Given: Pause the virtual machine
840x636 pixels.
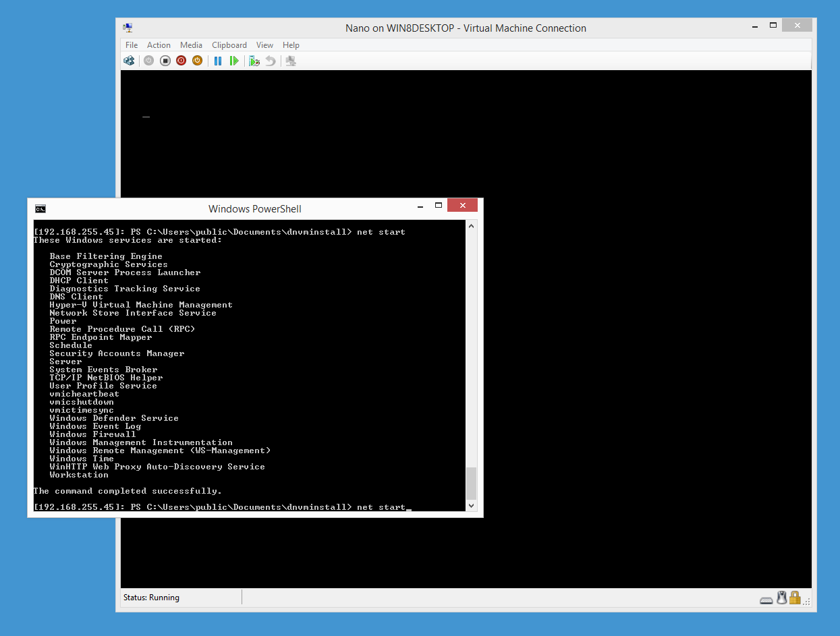Looking at the screenshot, I should click(x=218, y=61).
